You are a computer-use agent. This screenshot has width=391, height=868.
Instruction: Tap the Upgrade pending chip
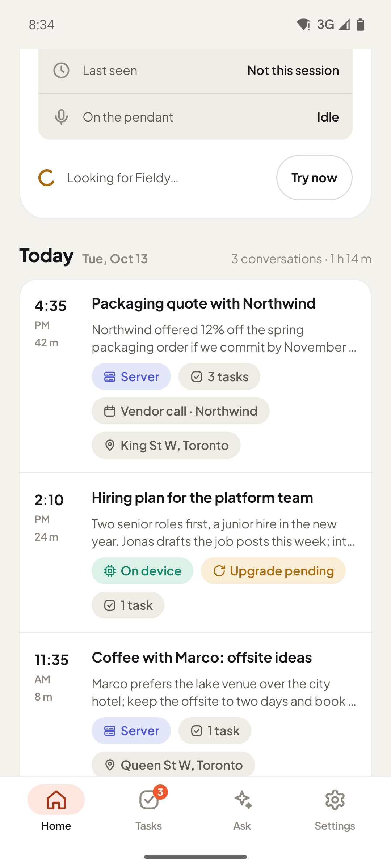click(273, 571)
